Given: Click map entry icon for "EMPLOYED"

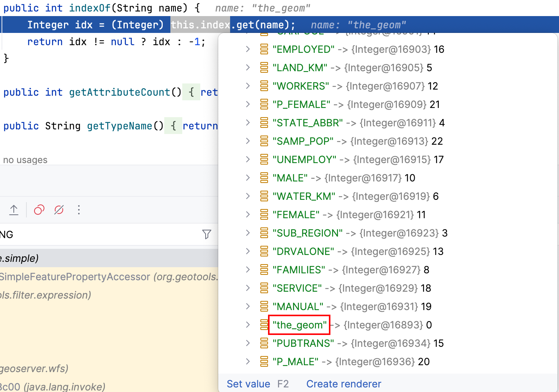Looking at the screenshot, I should pos(264,49).
